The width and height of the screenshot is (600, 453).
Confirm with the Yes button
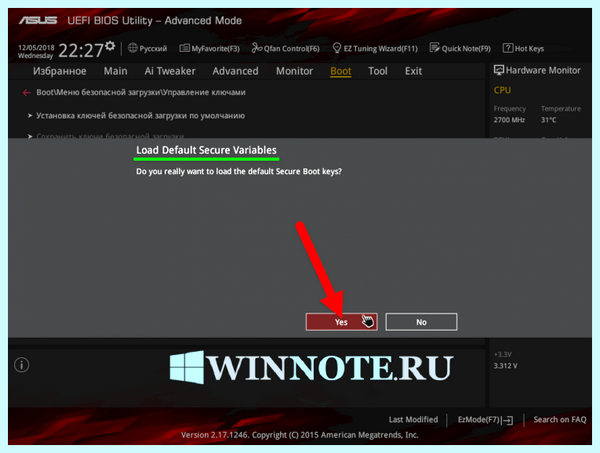point(341,322)
